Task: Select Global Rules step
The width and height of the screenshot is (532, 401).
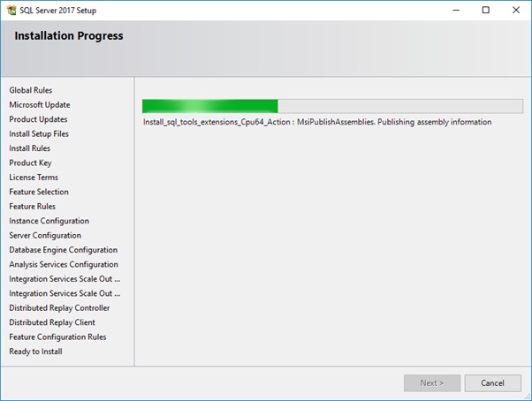Action: coord(31,90)
